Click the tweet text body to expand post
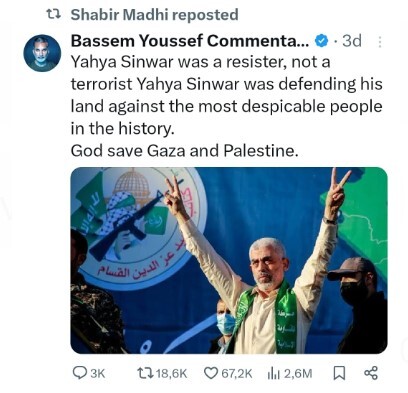This screenshot has width=408, height=393. coord(227,106)
